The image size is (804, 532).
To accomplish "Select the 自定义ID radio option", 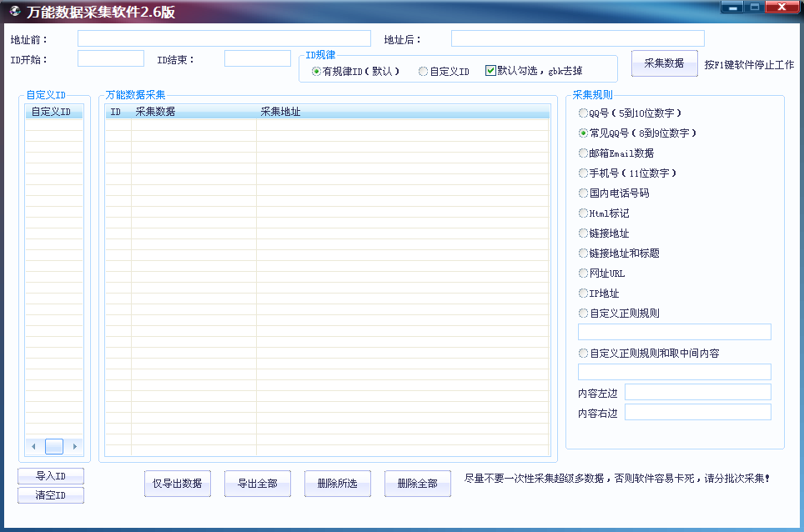I will (x=424, y=72).
